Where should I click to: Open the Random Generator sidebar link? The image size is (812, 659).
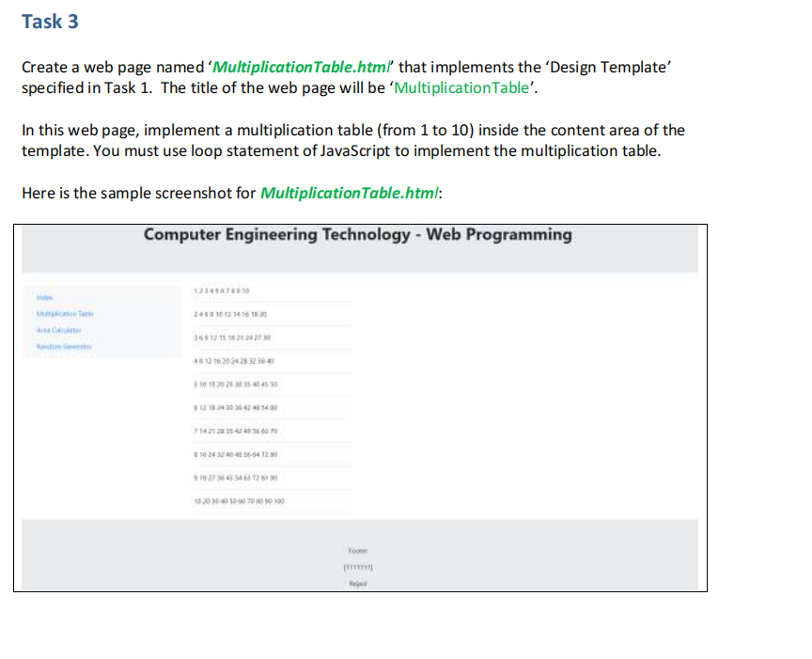coord(64,348)
